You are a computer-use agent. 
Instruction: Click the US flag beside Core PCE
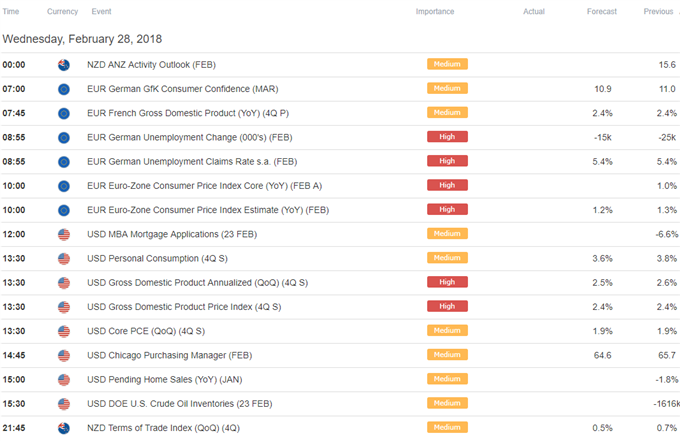[64, 332]
